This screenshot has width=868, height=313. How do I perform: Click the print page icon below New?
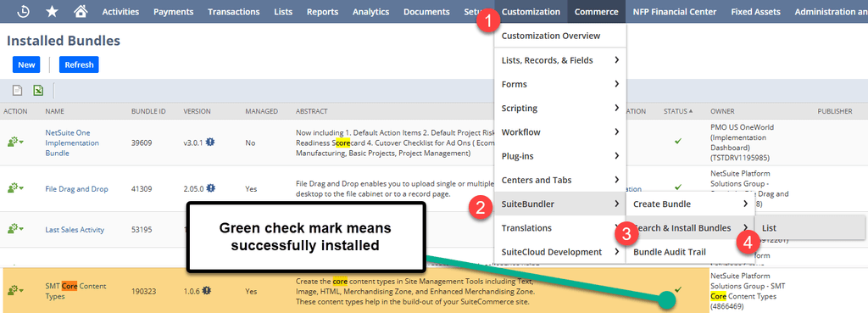18,90
